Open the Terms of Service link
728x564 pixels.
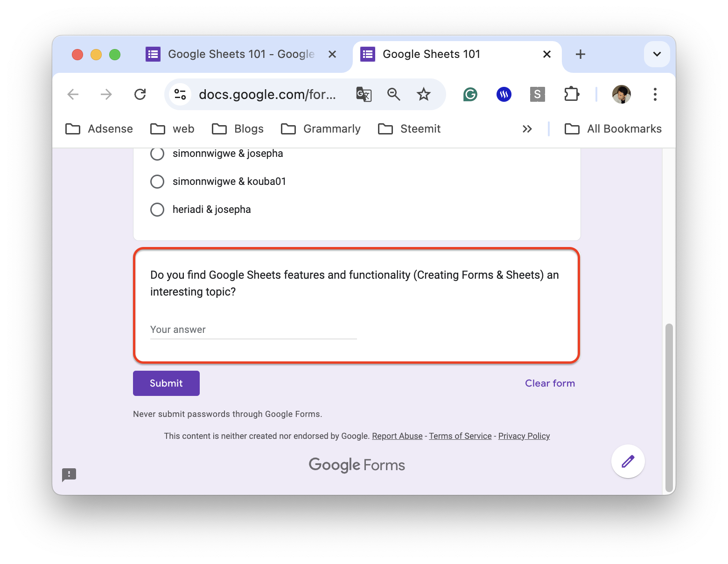[460, 436]
